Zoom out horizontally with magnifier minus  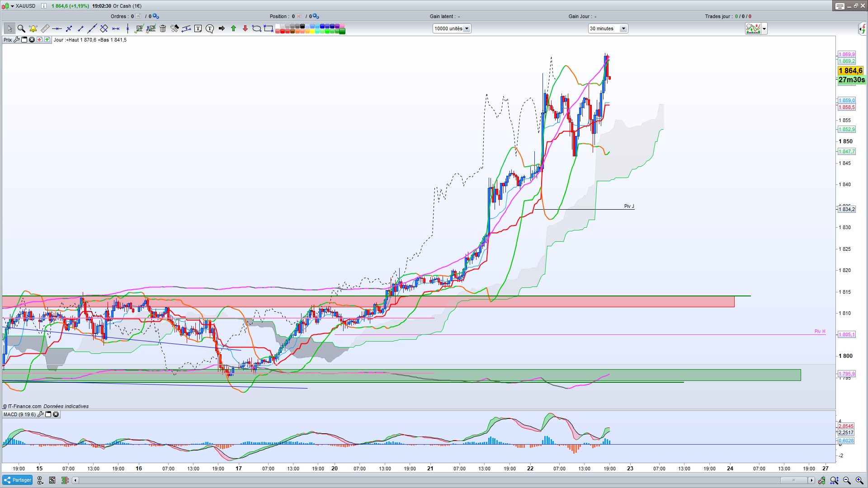click(847, 480)
